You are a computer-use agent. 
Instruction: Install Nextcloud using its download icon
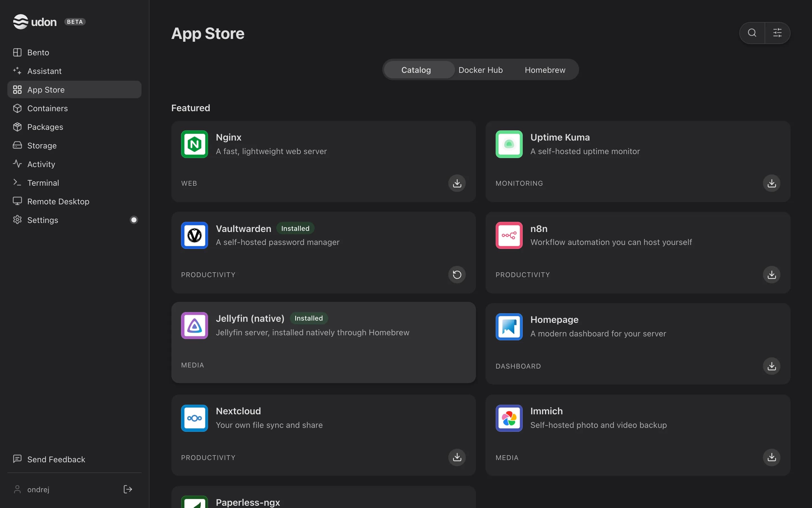(457, 457)
